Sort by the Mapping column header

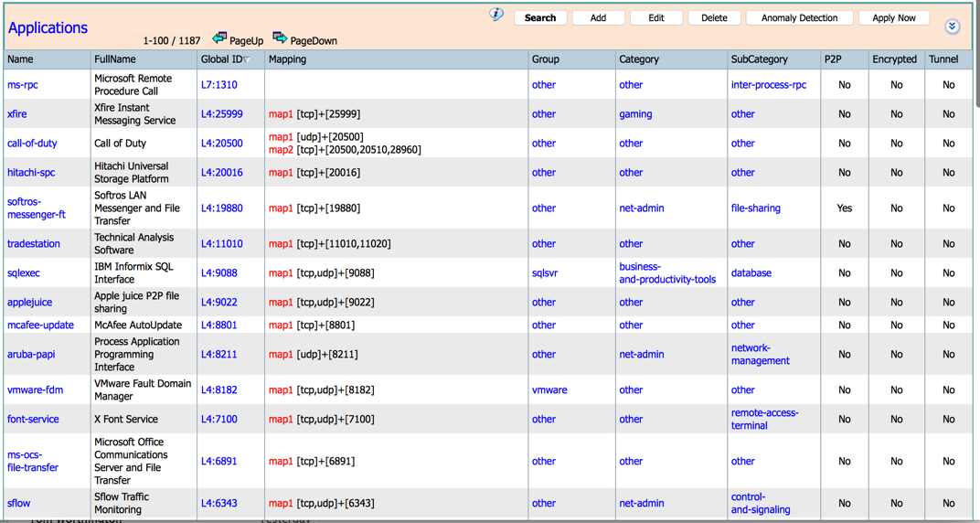pos(287,59)
